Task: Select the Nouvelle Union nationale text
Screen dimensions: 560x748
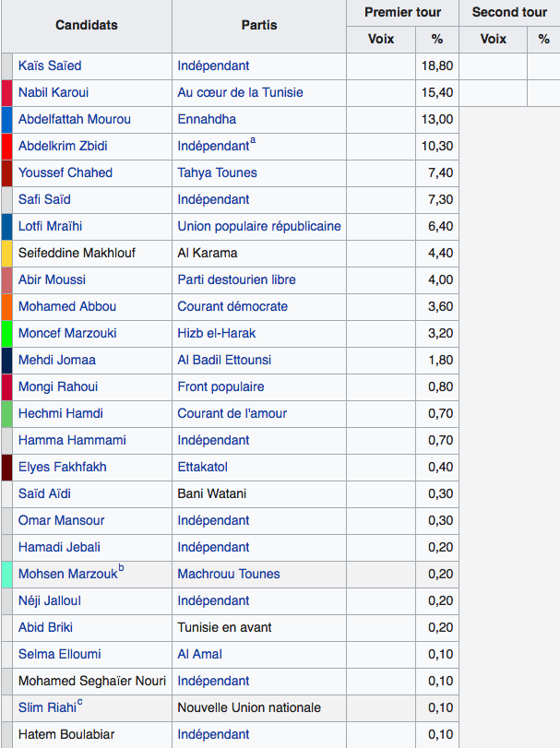Action: (249, 707)
